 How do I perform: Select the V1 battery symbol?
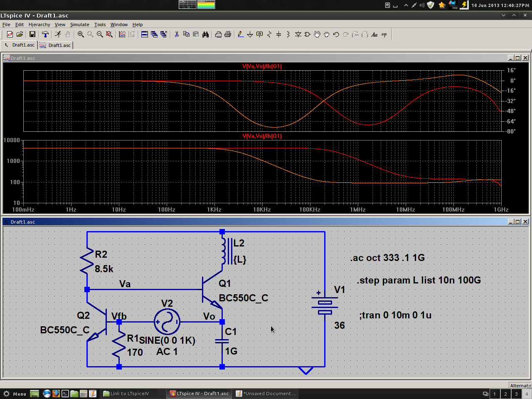coord(325,304)
